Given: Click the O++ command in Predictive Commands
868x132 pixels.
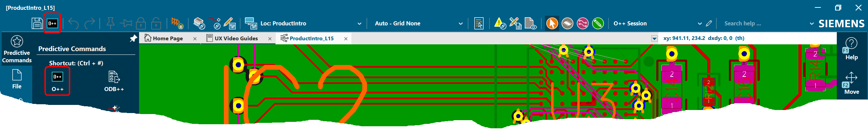Looking at the screenshot, I should click(57, 81).
